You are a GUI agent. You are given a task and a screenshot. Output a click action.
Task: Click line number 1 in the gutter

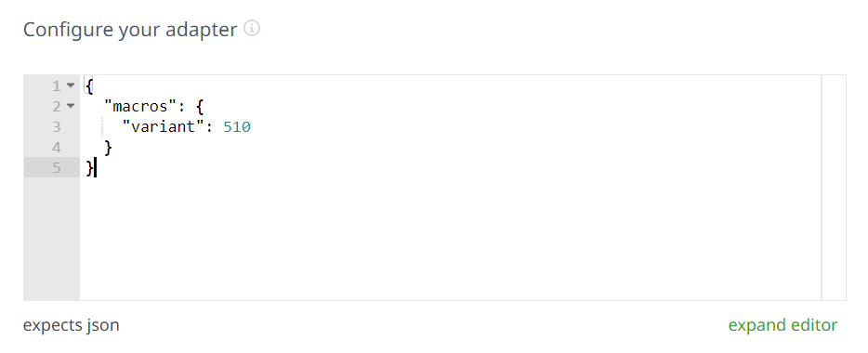tap(57, 85)
